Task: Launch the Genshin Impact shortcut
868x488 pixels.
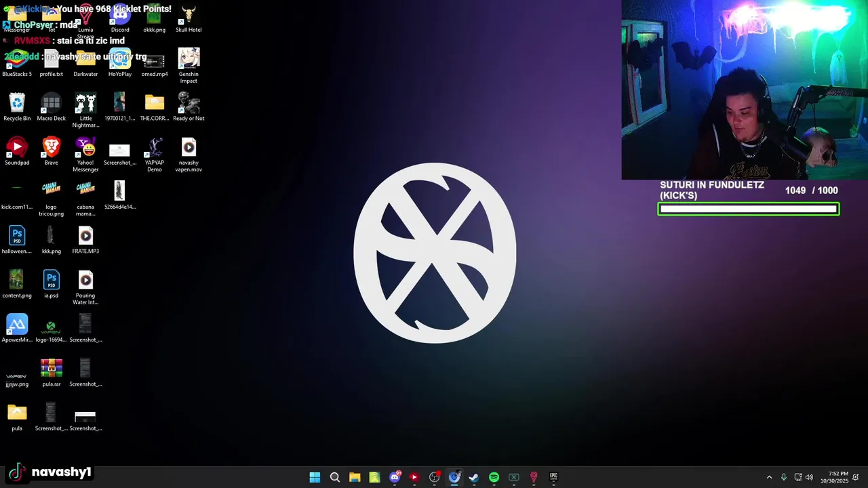Action: click(189, 66)
